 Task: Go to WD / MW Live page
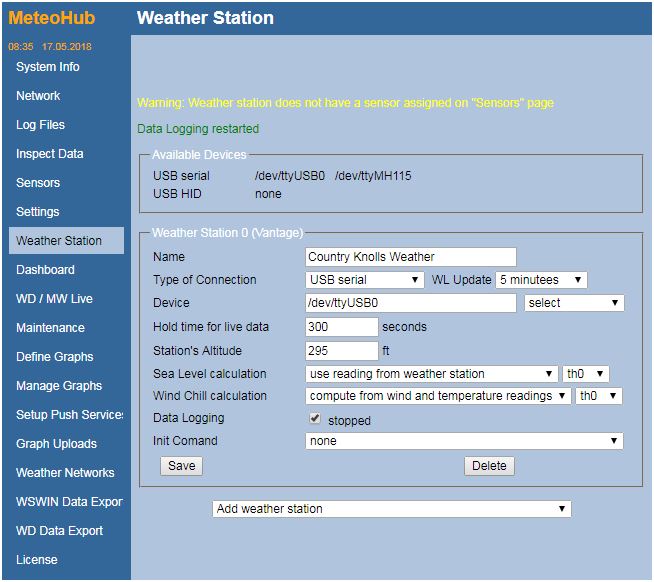click(54, 299)
